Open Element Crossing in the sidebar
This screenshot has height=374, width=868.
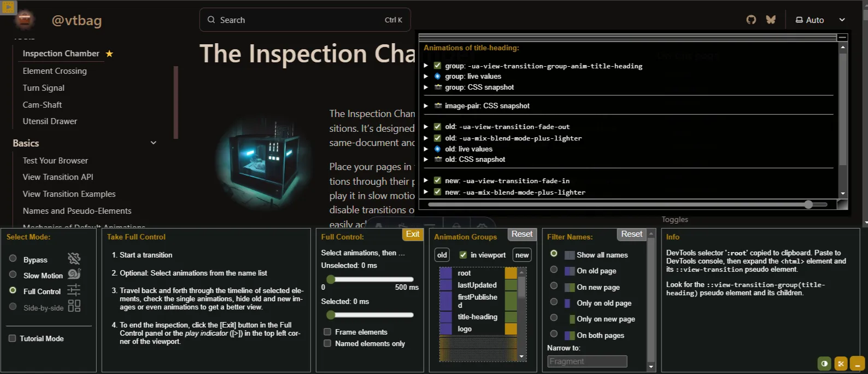[55, 71]
